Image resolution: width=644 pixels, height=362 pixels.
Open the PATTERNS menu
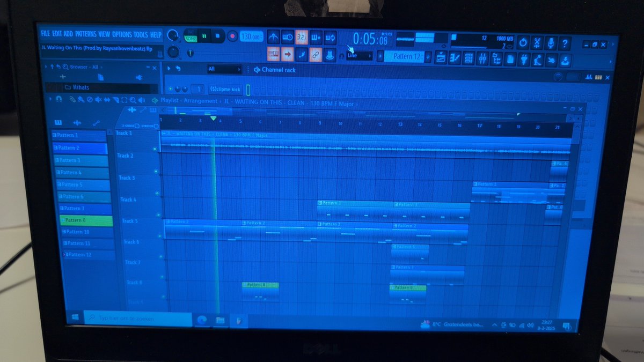[x=86, y=34]
